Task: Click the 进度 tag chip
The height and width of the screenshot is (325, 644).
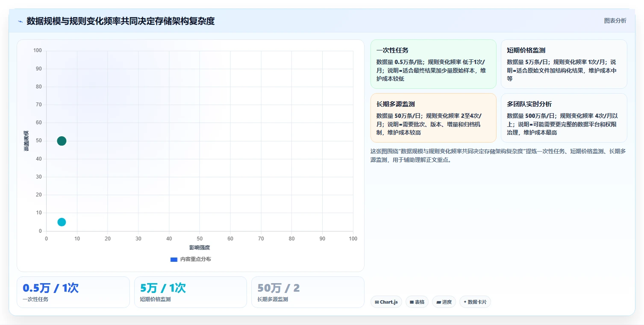Action: pyautogui.click(x=444, y=302)
